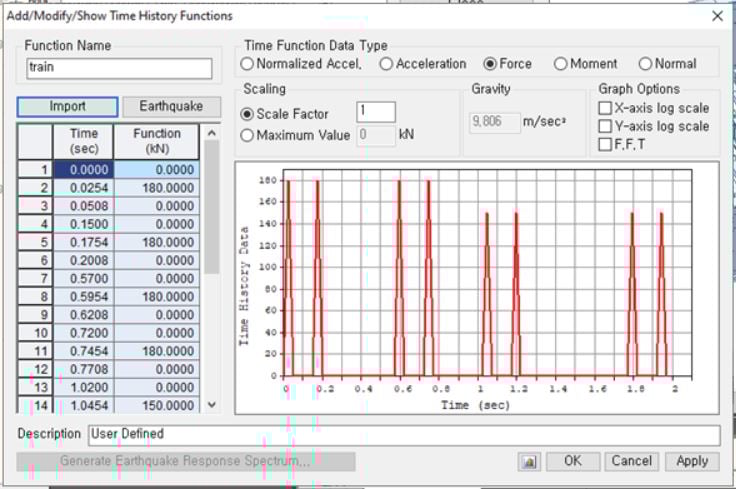The image size is (736, 489).
Task: Choose Maximum Value scaling option
Action: coord(295,136)
